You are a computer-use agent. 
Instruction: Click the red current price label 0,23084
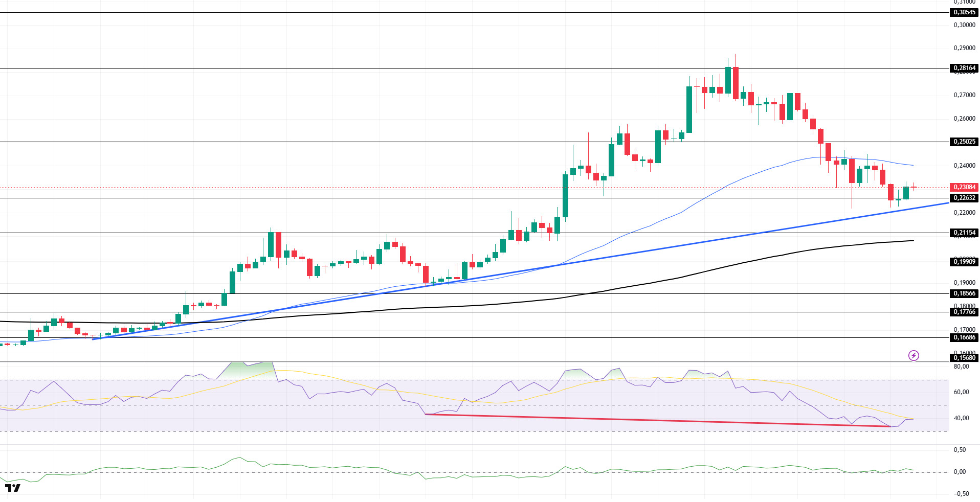click(x=964, y=187)
